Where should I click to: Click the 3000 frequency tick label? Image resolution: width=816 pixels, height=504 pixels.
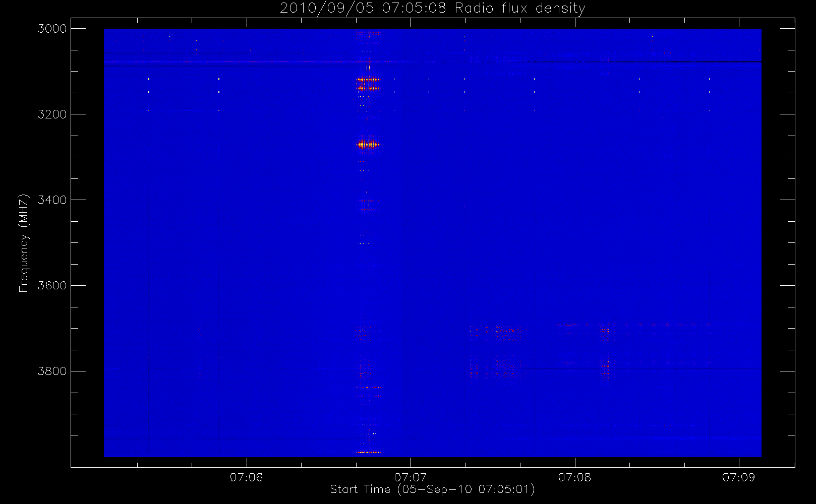52,29
